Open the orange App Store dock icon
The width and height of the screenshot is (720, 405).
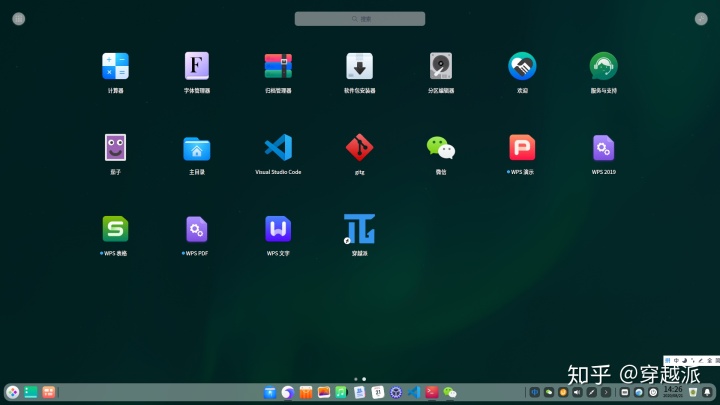coord(306,393)
